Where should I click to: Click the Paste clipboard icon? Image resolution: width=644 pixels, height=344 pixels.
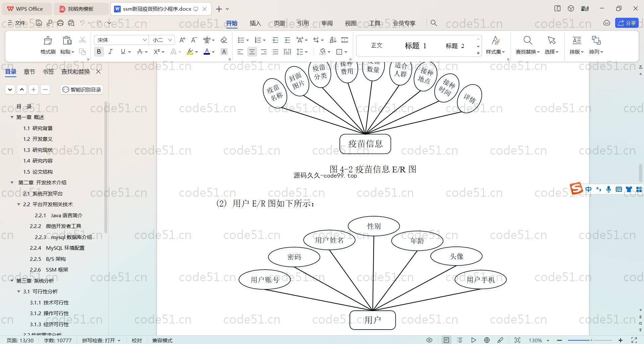click(x=67, y=40)
